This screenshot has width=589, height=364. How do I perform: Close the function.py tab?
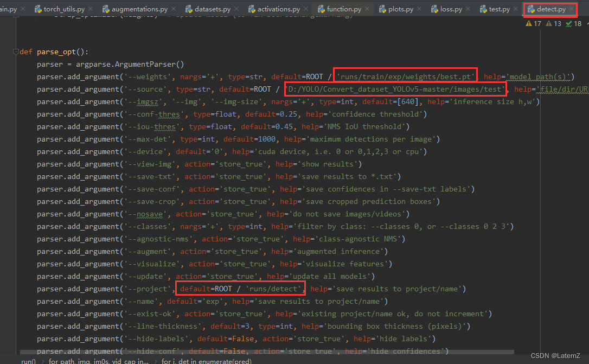(x=367, y=9)
